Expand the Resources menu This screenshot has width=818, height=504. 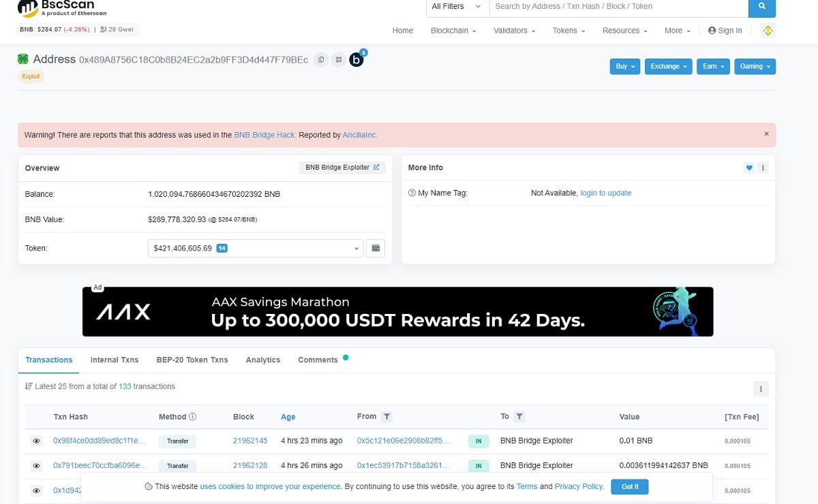coord(625,31)
